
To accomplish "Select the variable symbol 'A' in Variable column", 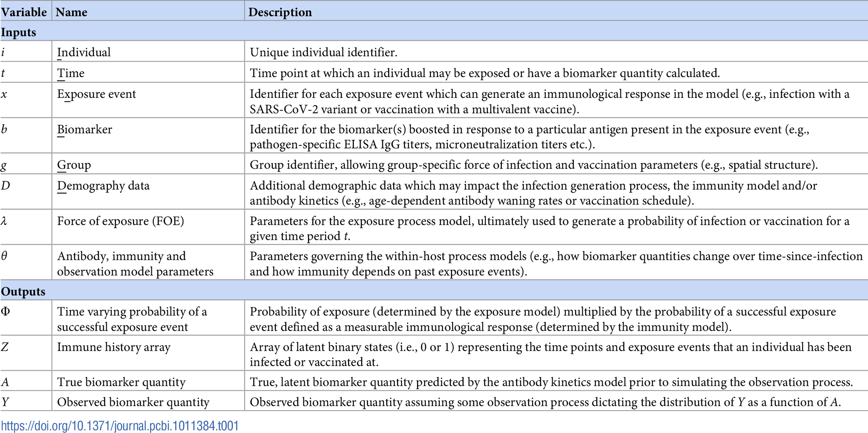I will [5, 382].
